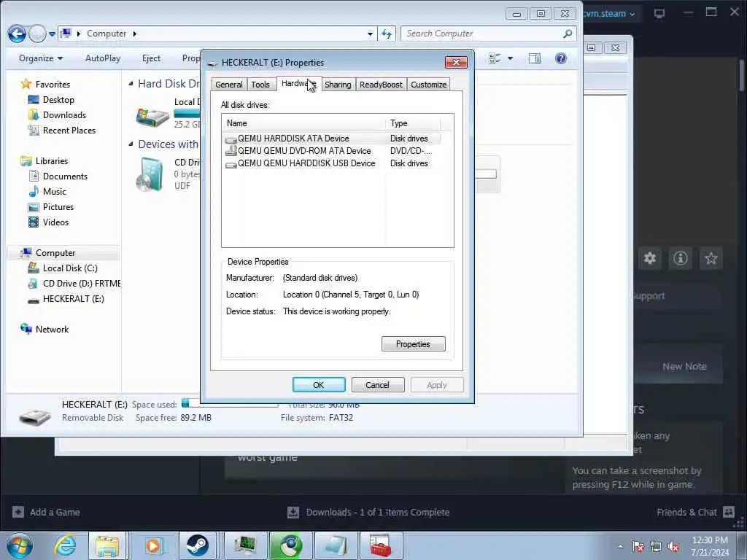Open Music library
The image size is (747, 560).
click(x=54, y=192)
